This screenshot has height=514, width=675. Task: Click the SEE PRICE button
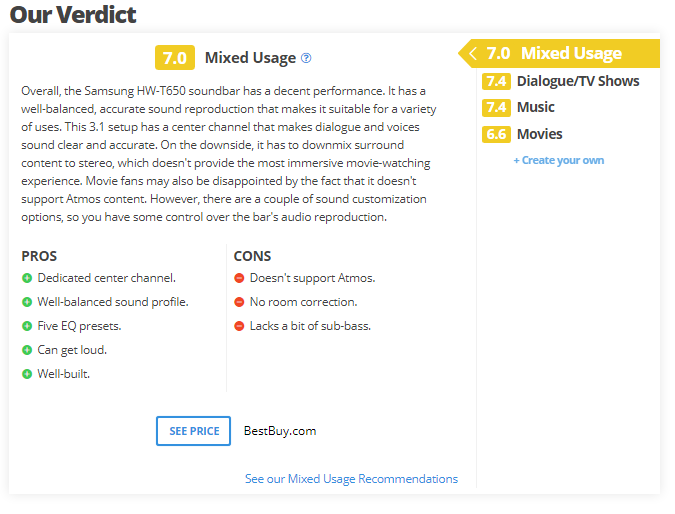pyautogui.click(x=193, y=431)
